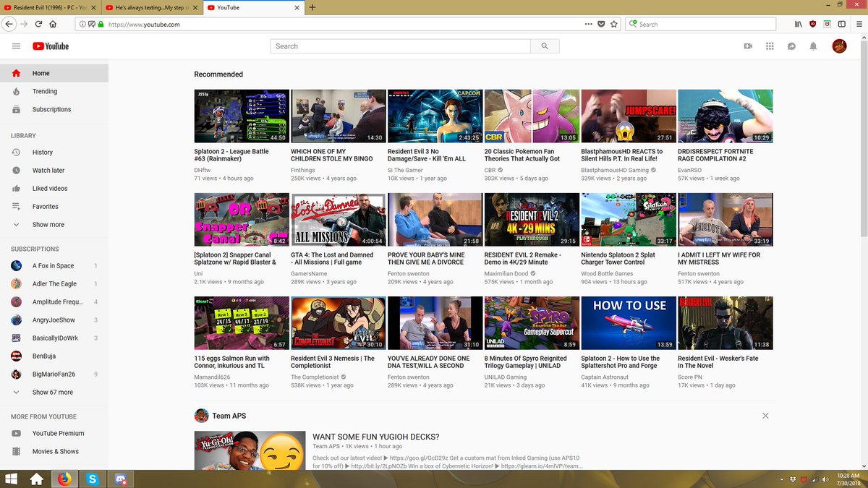This screenshot has height=488, width=868.
Task: Open the YouTube apps grid icon
Action: (770, 46)
